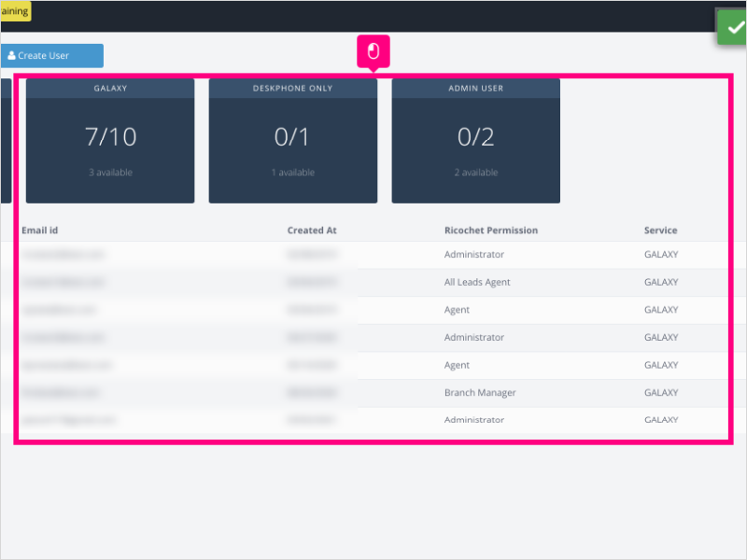Image resolution: width=747 pixels, height=560 pixels.
Task: Click the All Leads Agent permission cell
Action: click(x=477, y=282)
